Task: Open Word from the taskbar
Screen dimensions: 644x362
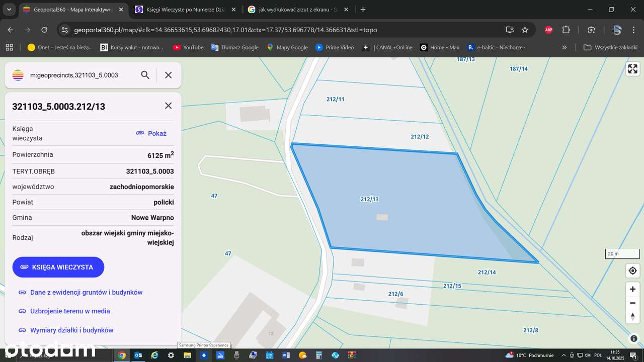Action: pos(286,355)
